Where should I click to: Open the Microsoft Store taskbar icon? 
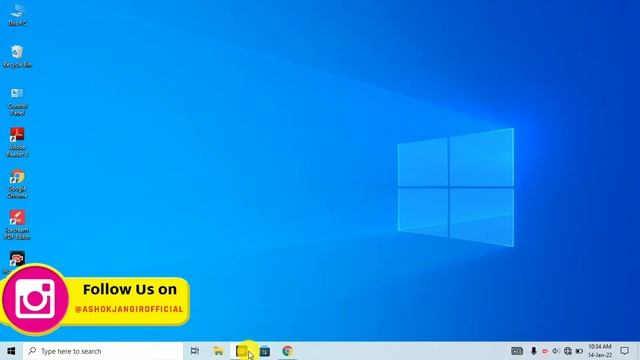265,351
